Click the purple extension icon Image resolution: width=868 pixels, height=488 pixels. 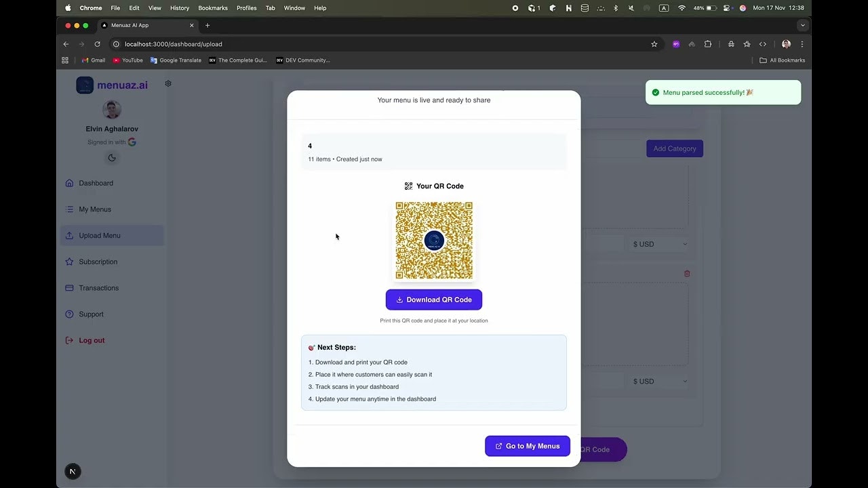tap(676, 44)
